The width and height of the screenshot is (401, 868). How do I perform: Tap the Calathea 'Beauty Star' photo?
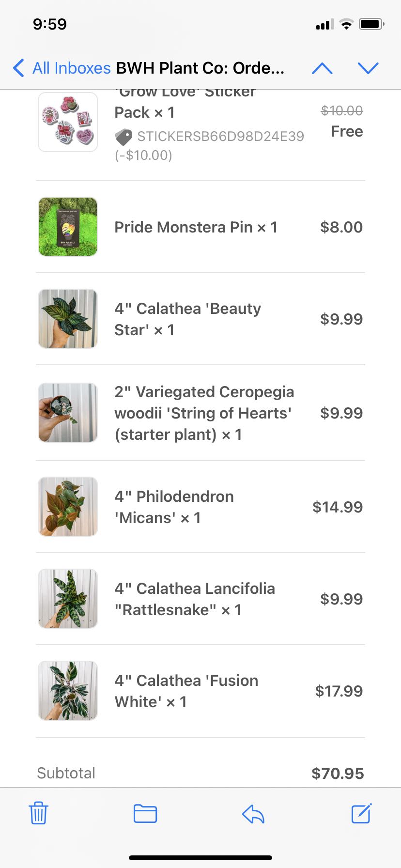coord(68,319)
